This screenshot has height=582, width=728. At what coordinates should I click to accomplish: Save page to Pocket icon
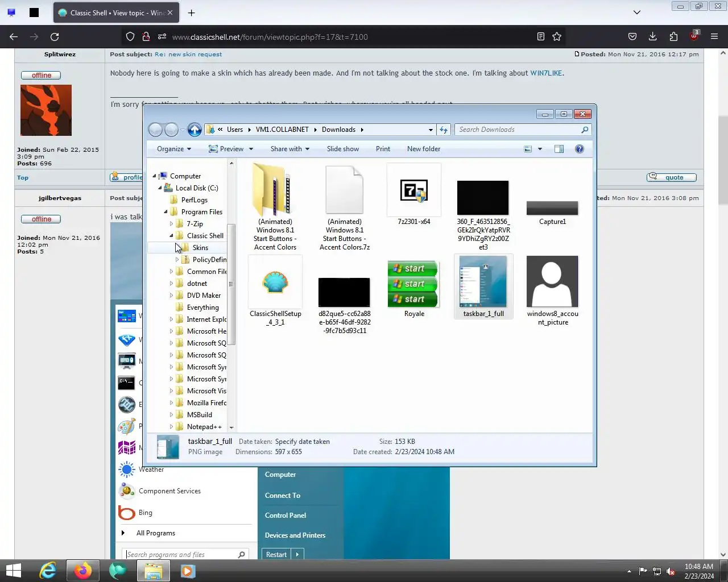click(632, 36)
